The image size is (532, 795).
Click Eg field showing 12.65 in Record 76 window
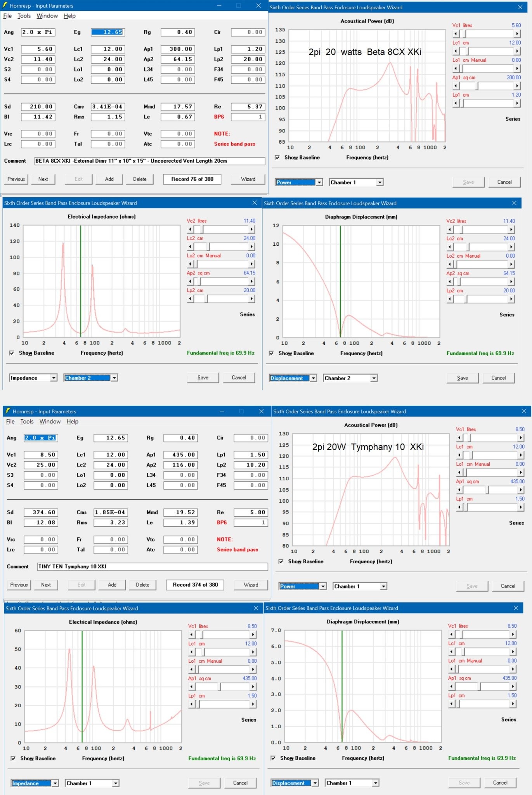click(x=108, y=32)
